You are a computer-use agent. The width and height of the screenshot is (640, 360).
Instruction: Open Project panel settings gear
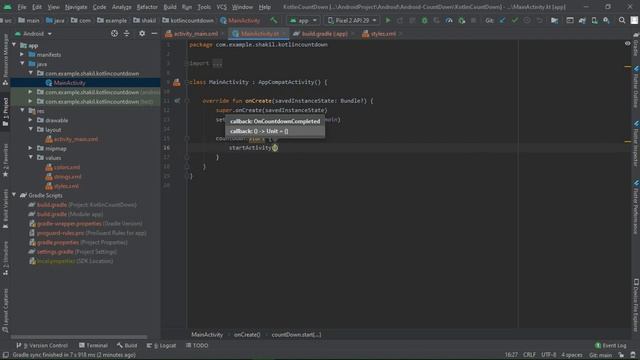[142, 33]
